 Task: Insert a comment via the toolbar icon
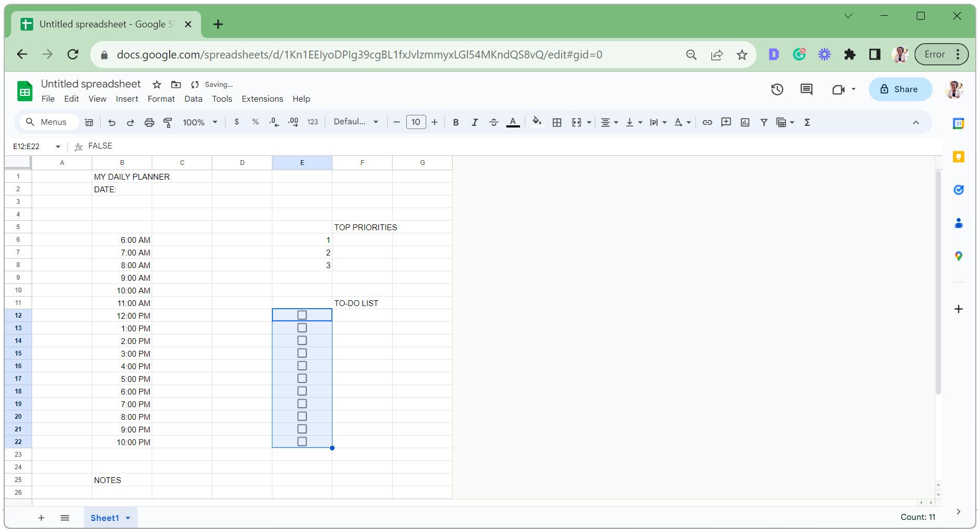pyautogui.click(x=726, y=122)
